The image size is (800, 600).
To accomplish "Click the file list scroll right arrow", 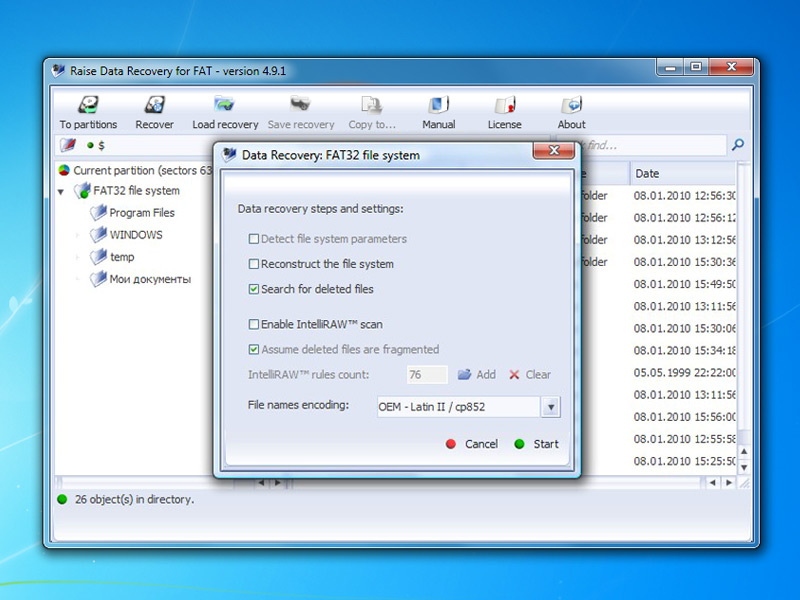I will click(729, 482).
